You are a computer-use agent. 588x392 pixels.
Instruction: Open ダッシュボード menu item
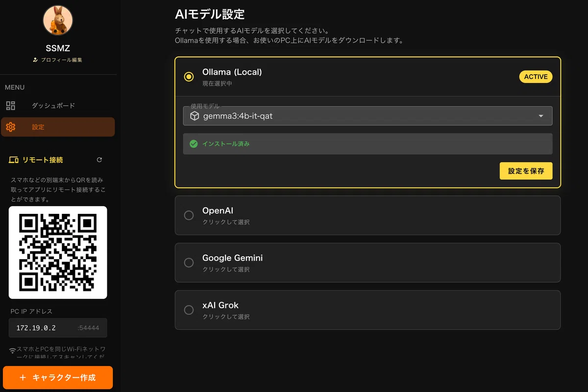(58, 105)
